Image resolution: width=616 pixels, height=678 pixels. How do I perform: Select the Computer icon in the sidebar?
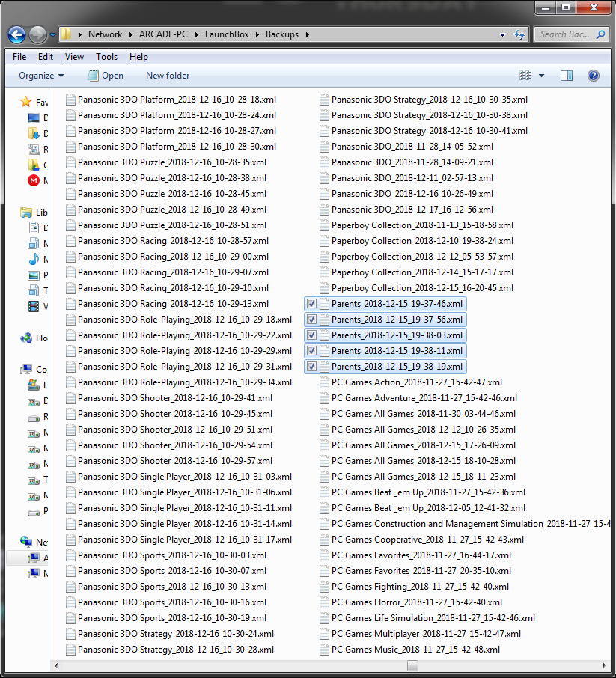point(26,369)
